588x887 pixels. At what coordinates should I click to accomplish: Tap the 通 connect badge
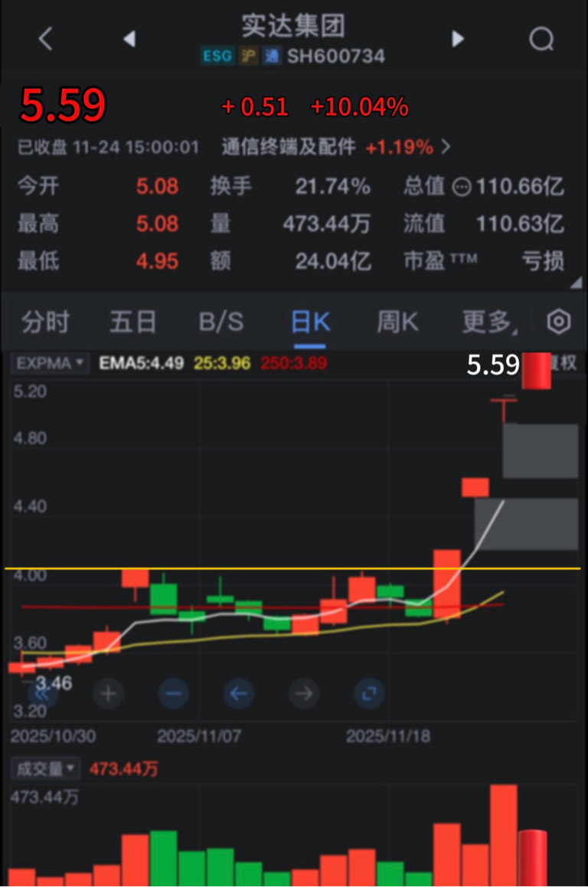tap(271, 56)
